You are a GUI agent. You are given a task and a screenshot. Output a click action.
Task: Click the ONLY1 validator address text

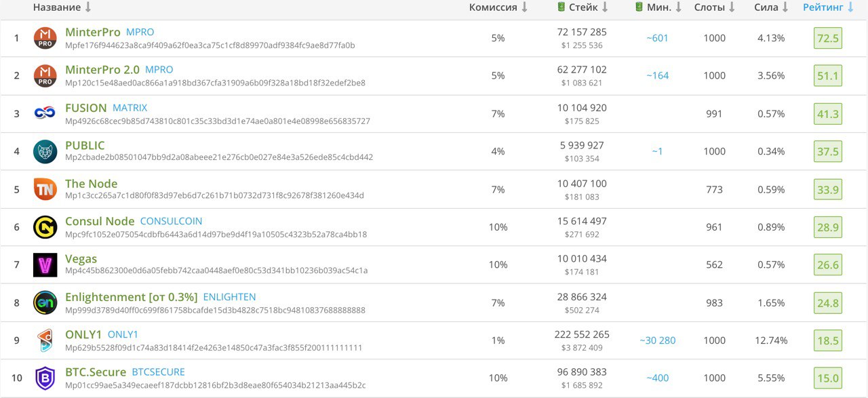coord(214,348)
